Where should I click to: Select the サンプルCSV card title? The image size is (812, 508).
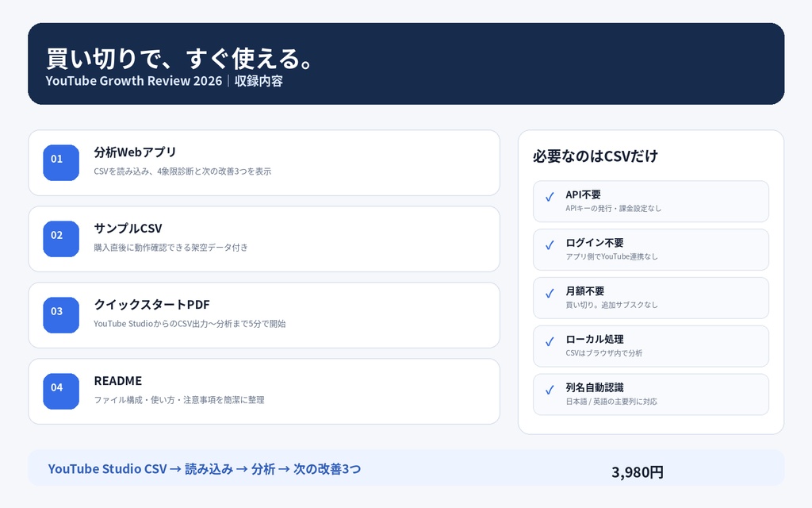pyautogui.click(x=128, y=228)
